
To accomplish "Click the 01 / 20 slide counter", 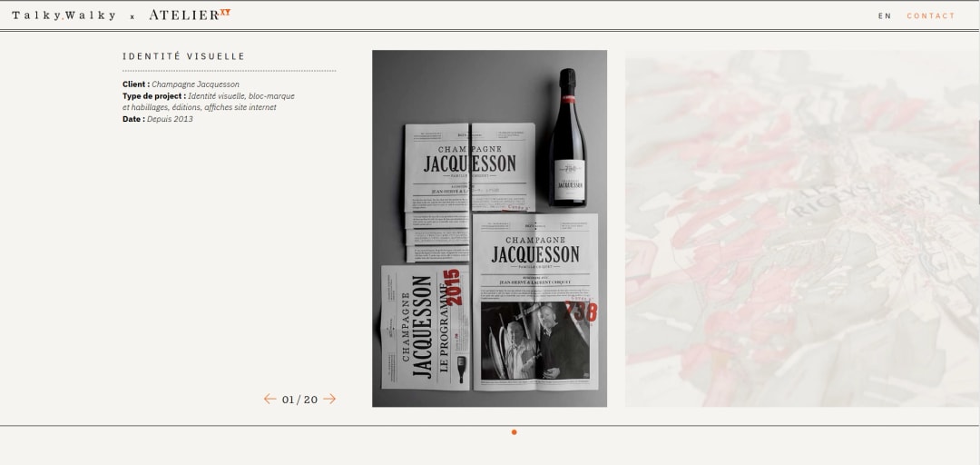I will click(x=299, y=400).
